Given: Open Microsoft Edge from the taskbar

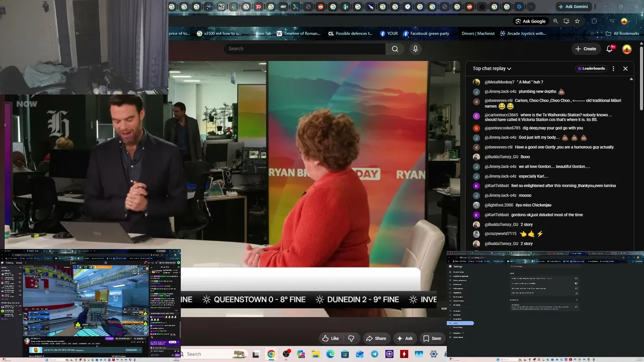Looking at the screenshot, I should pos(330,354).
